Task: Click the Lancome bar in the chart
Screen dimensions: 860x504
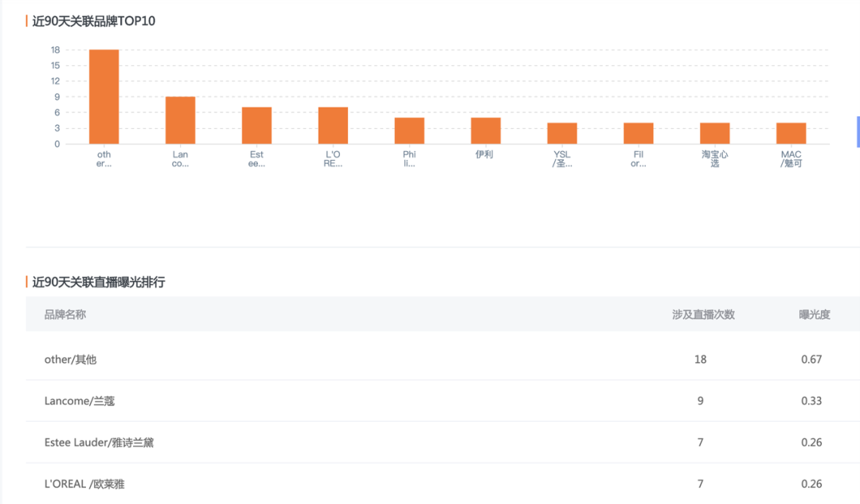Action: (x=181, y=120)
